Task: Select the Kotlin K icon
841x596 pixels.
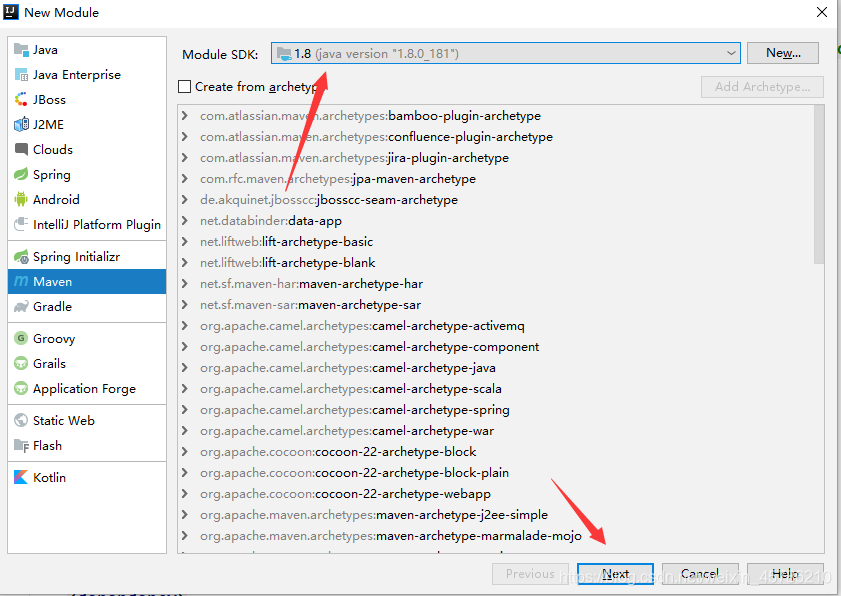Action: click(x=21, y=477)
